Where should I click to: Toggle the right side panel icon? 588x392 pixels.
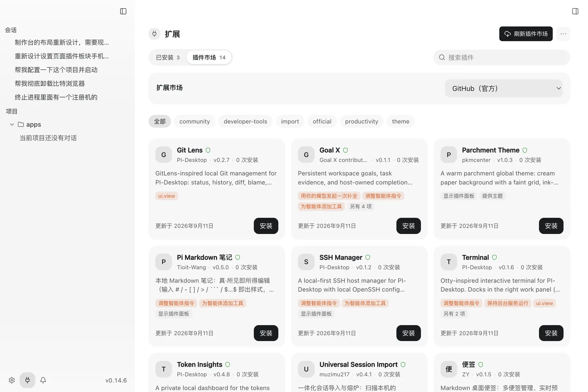575,11
